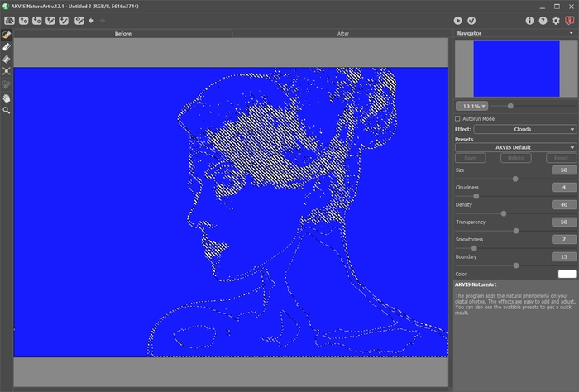Select the Selection Brush tool

7,35
